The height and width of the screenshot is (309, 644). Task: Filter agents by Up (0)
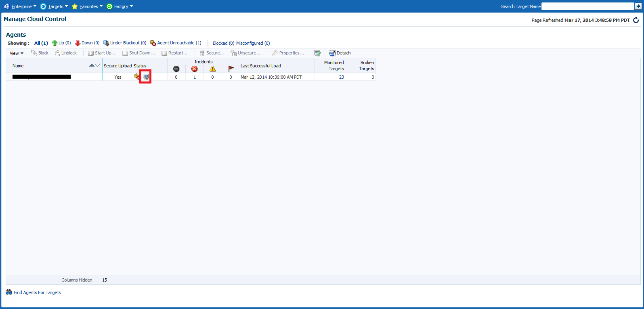point(61,43)
